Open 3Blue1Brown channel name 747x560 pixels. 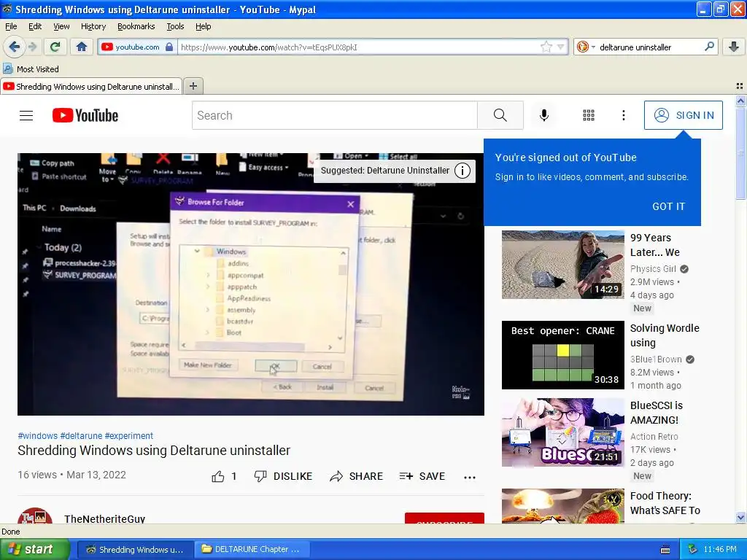(656, 359)
